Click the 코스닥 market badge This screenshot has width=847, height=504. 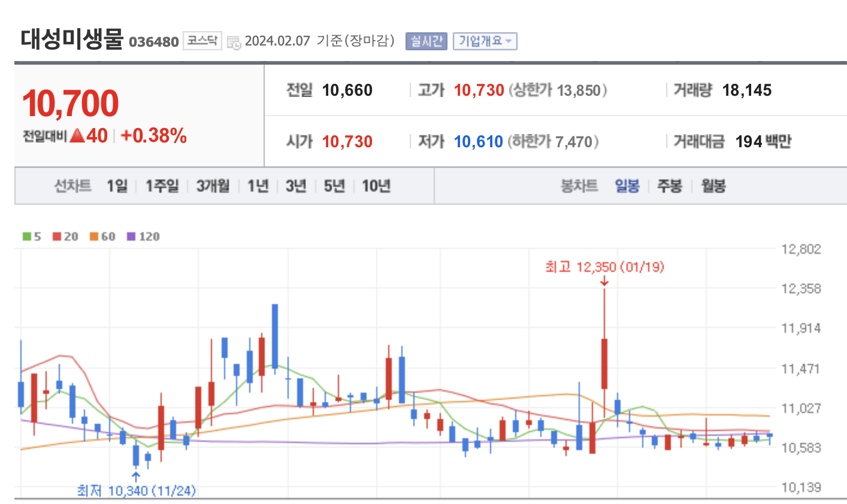(x=202, y=41)
